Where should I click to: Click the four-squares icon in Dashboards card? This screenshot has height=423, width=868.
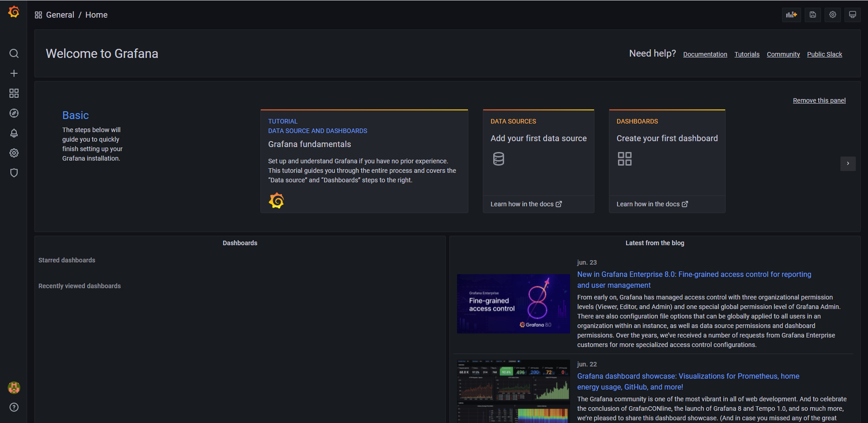625,159
